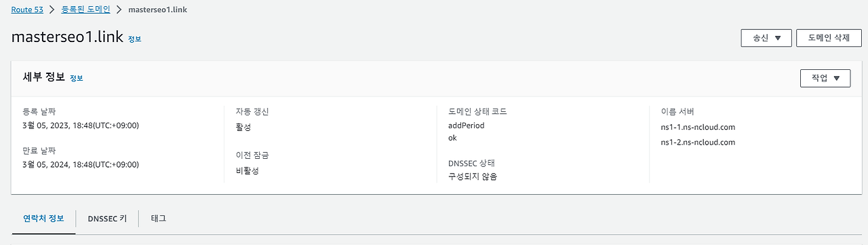
Task: Click the 도메인 삭제 button
Action: point(829,39)
